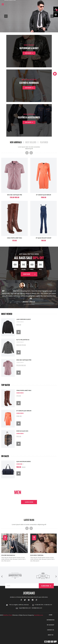
Task: Click Go Shop under Outerwear & Jacket
Action: pos(29,53)
